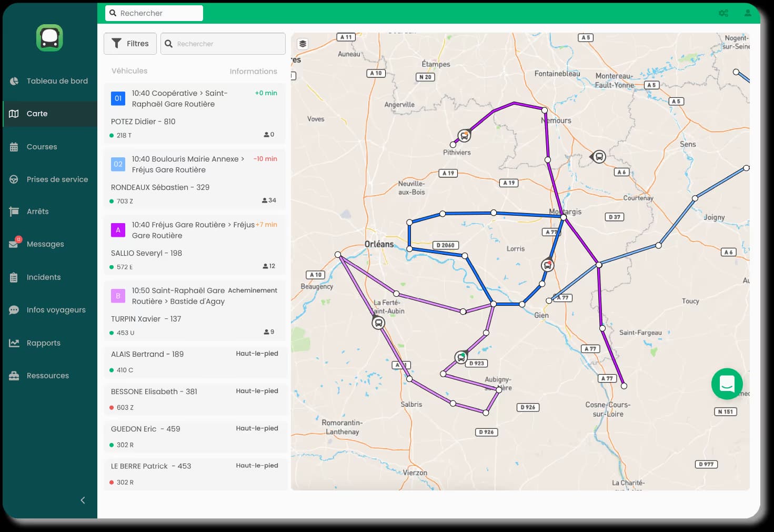Open the map layers icon
Screen dimensions: 774x532
point(303,44)
